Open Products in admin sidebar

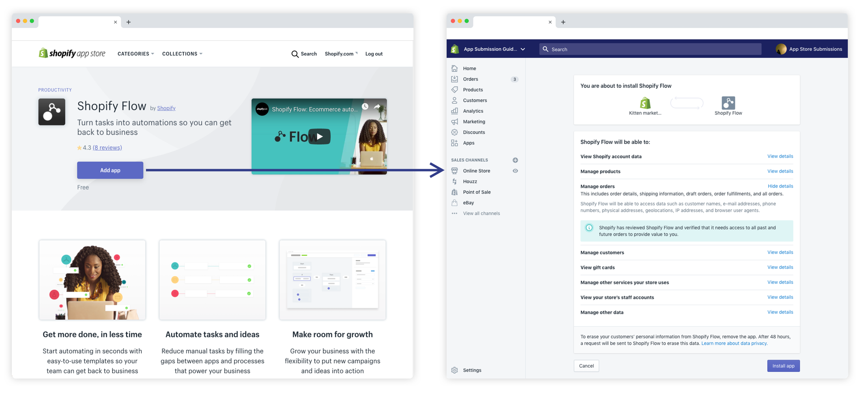pyautogui.click(x=473, y=90)
